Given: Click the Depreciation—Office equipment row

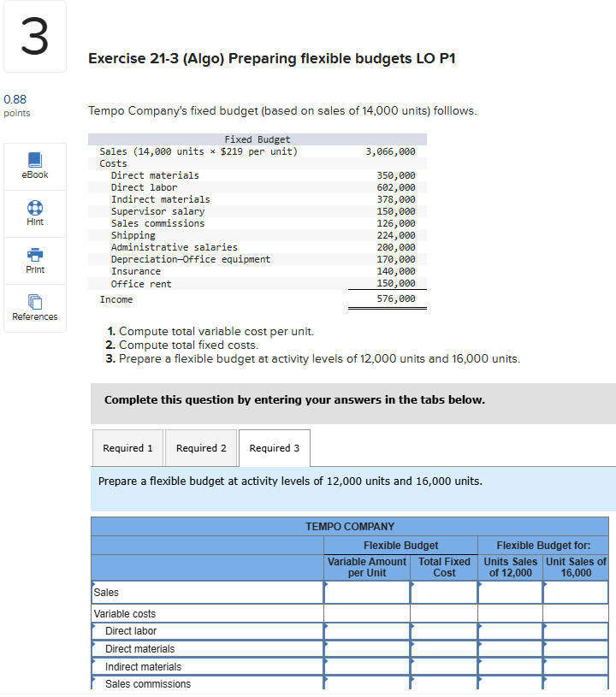Looking at the screenshot, I should pos(257,259).
